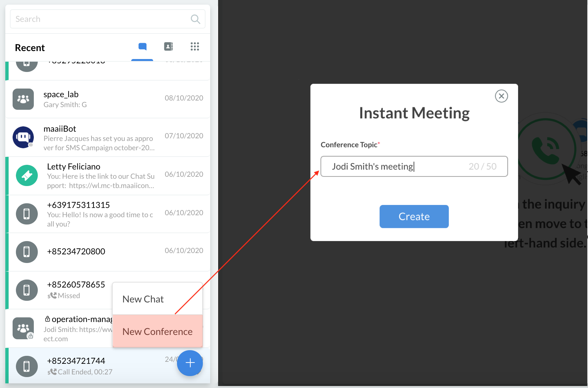Click the Conference Topic text field

414,166
